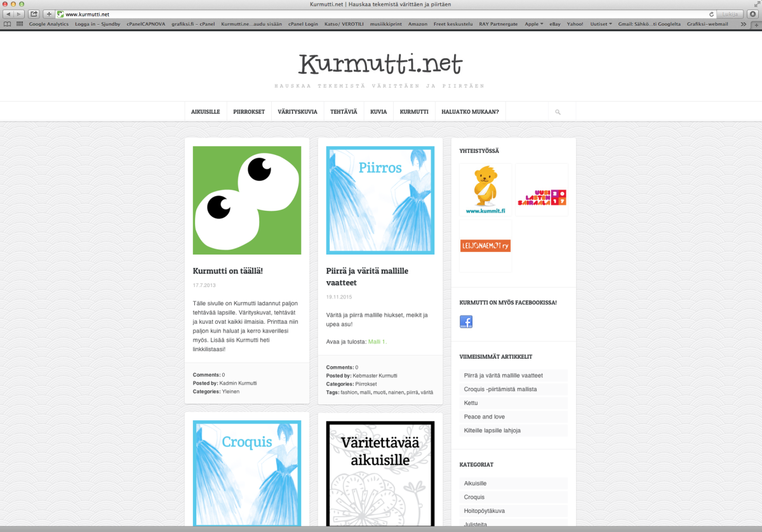This screenshot has height=532, width=762.
Task: Show hidden bookmarks with the double chevron
Action: 744,24
